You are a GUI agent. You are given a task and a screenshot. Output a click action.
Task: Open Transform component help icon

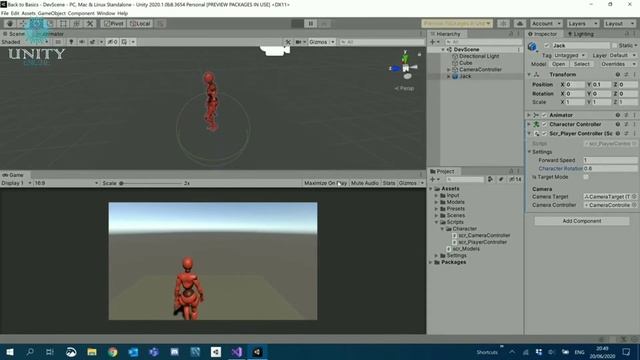618,75
